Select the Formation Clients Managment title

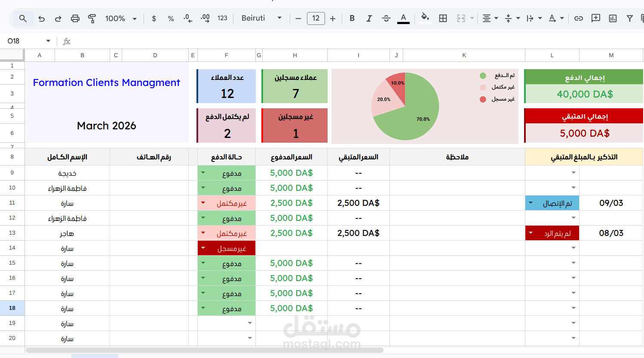pyautogui.click(x=106, y=83)
